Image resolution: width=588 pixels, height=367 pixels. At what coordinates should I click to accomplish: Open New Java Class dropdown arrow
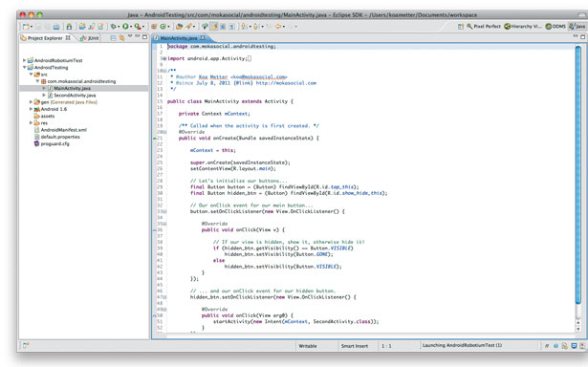point(168,27)
